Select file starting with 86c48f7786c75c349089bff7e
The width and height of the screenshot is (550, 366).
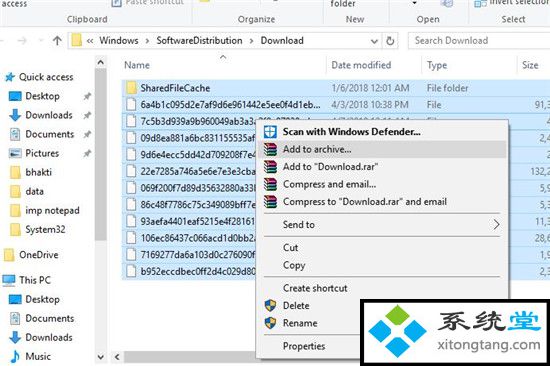(189, 204)
